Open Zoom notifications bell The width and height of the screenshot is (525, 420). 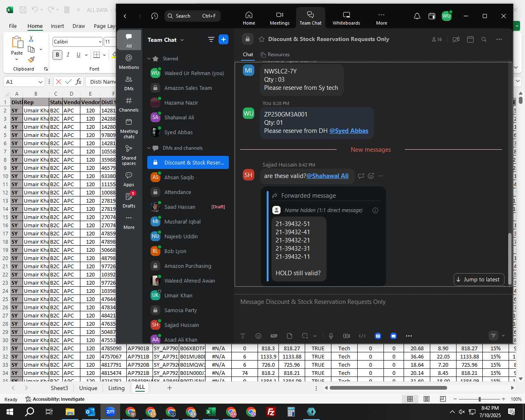pyautogui.click(x=417, y=16)
